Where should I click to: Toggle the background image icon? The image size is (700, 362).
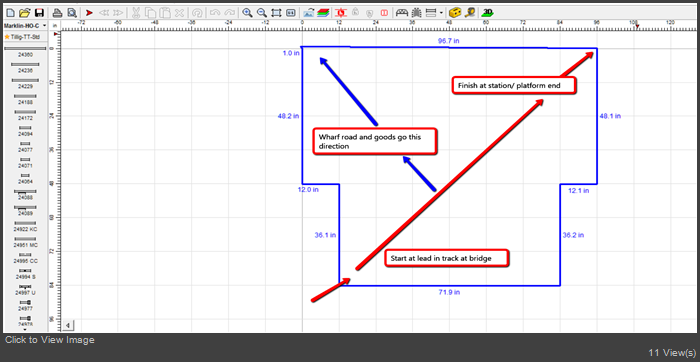click(x=308, y=12)
